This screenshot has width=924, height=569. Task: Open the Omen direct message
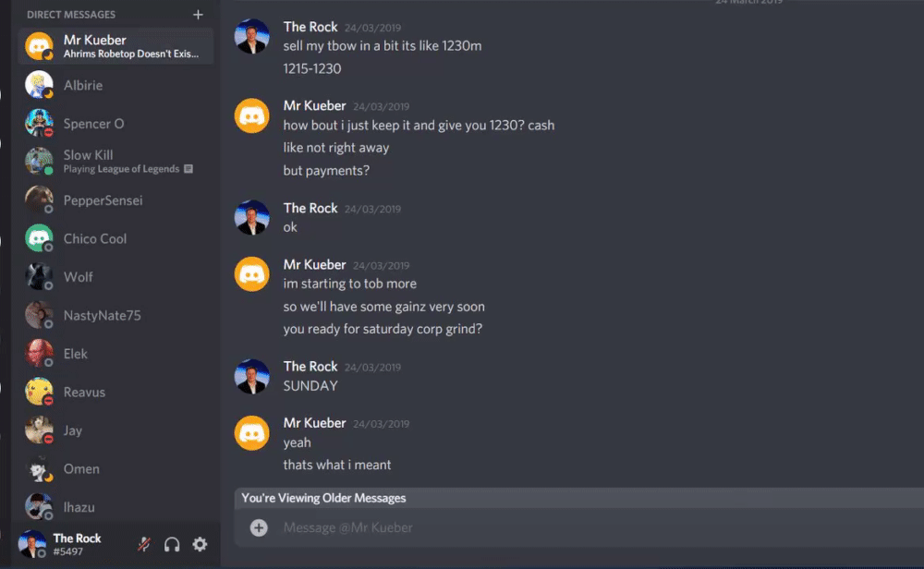click(x=115, y=469)
